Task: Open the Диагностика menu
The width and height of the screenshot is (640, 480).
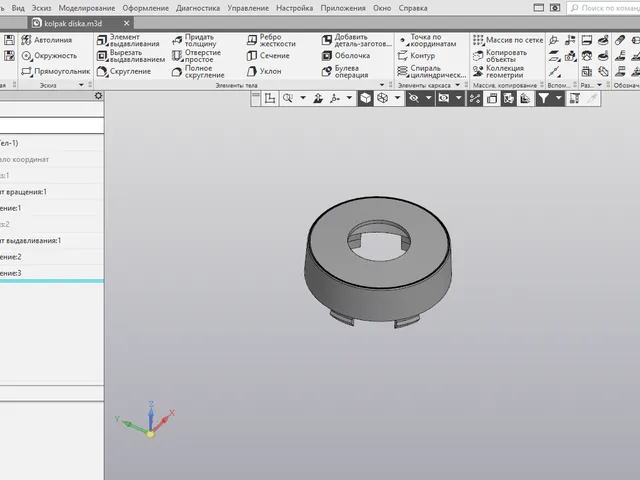Action: (198, 8)
